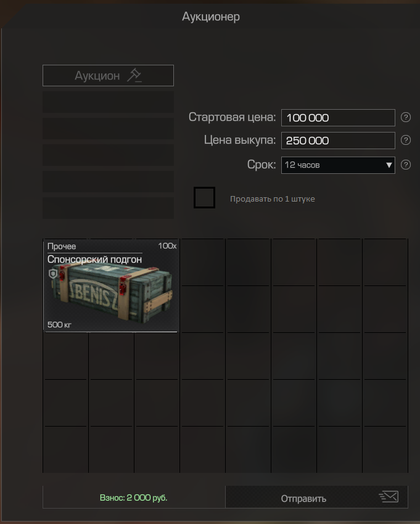Click the auction gavel icon
The height and width of the screenshot is (524, 420).
click(x=134, y=76)
